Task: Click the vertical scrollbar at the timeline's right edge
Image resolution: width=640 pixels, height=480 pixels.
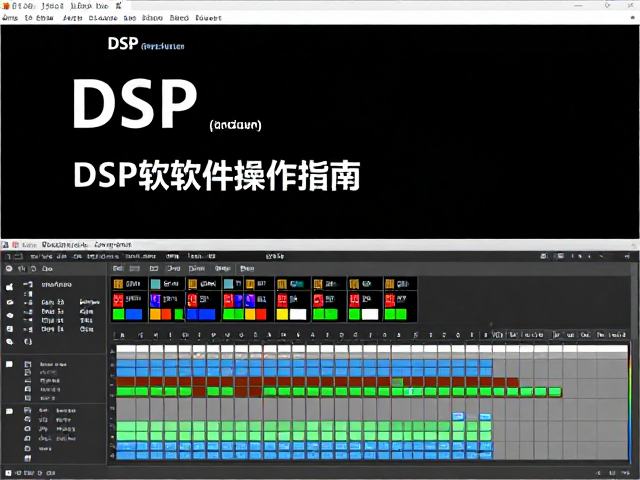Action: point(631,402)
